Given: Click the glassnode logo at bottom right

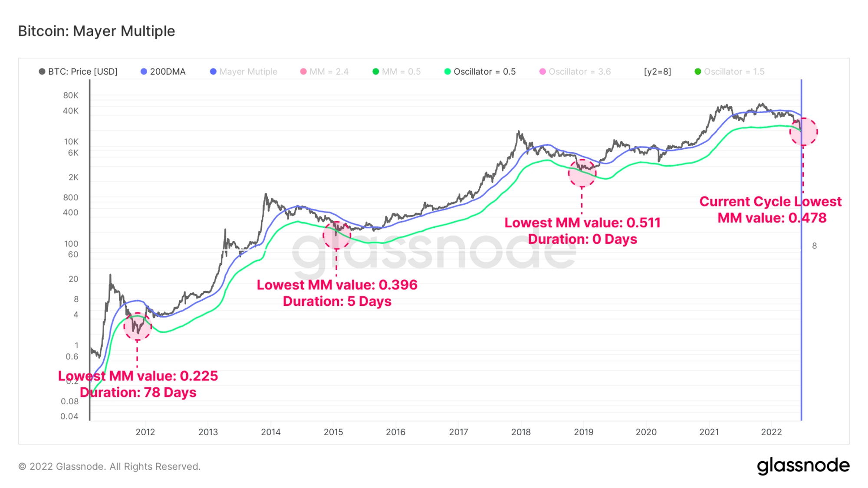Looking at the screenshot, I should tap(803, 466).
